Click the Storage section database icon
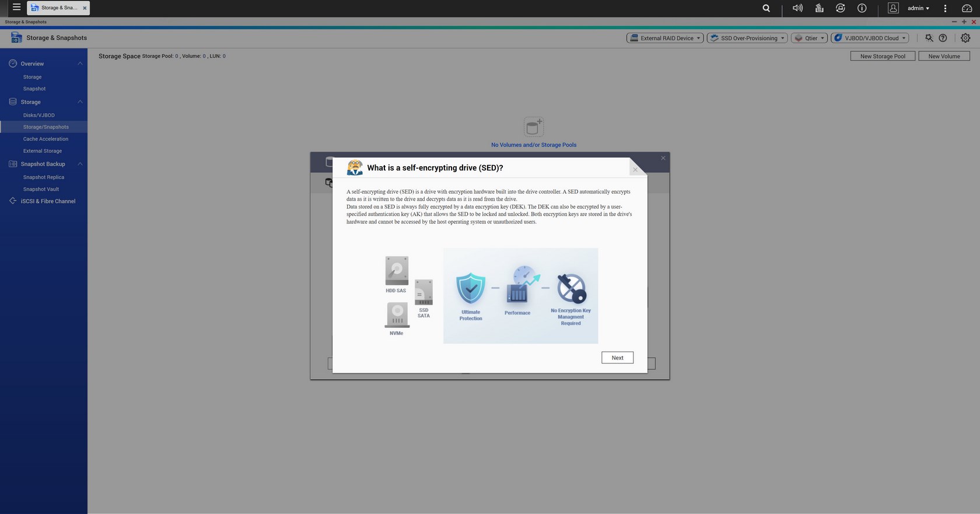The width and height of the screenshot is (980, 514). (x=13, y=102)
